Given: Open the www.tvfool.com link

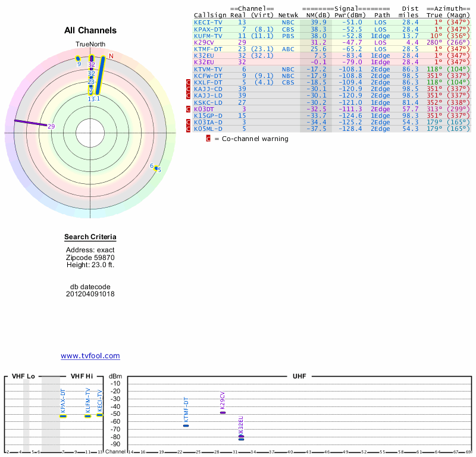Looking at the screenshot, I should [x=90, y=356].
